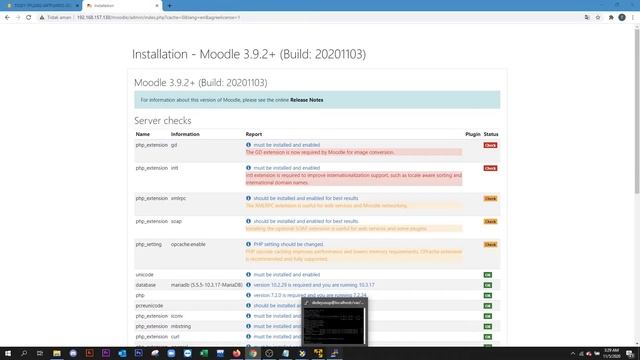This screenshot has height=360, width=640.
Task: Bookmark this page with the star icon
Action: pyautogui.click(x=598, y=18)
